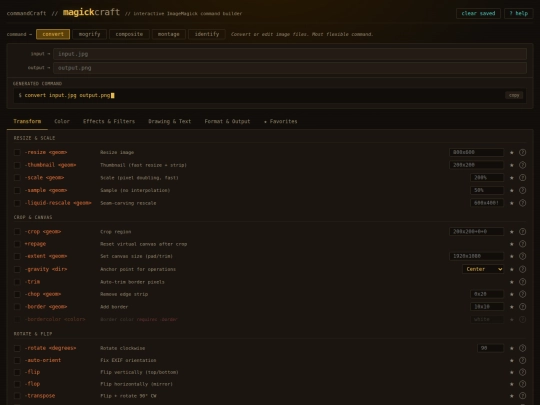Star the -extent option
This screenshot has width=540, height=405.
[x=512, y=256]
